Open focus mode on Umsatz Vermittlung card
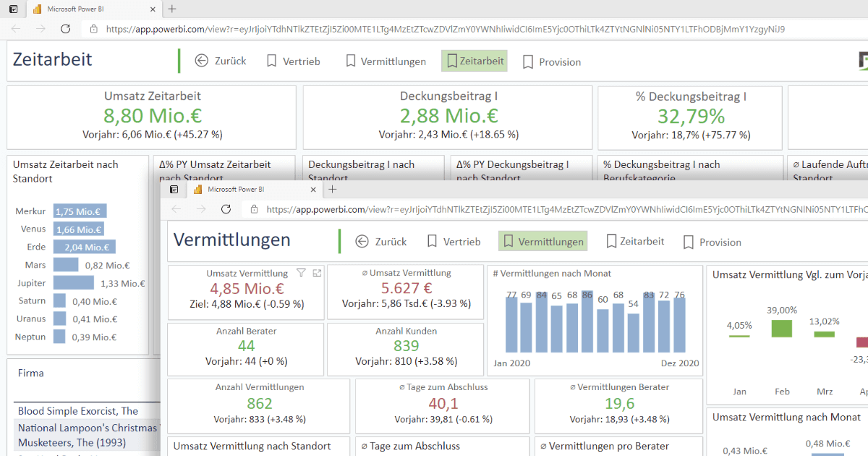The image size is (868, 456). point(317,274)
